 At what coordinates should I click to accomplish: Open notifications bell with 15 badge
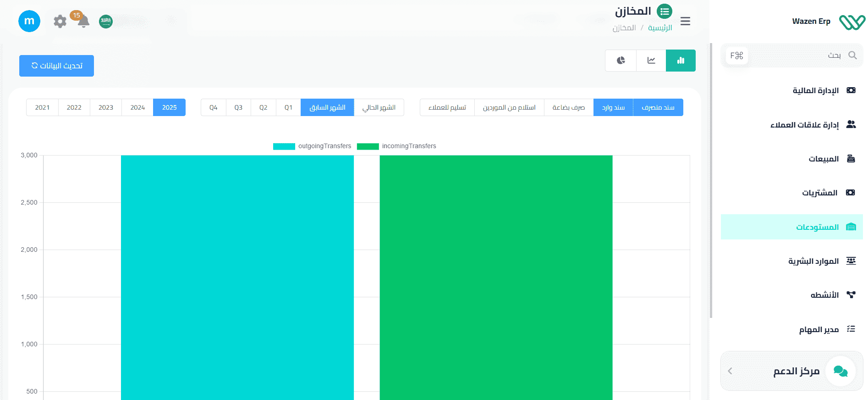[x=83, y=21]
